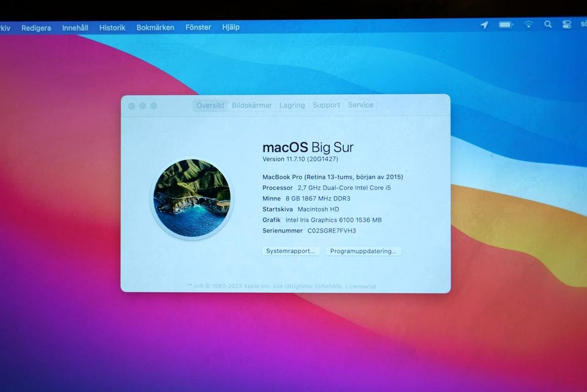This screenshot has height=392, width=587.
Task: Open Control Center icon in menu bar
Action: point(567,24)
